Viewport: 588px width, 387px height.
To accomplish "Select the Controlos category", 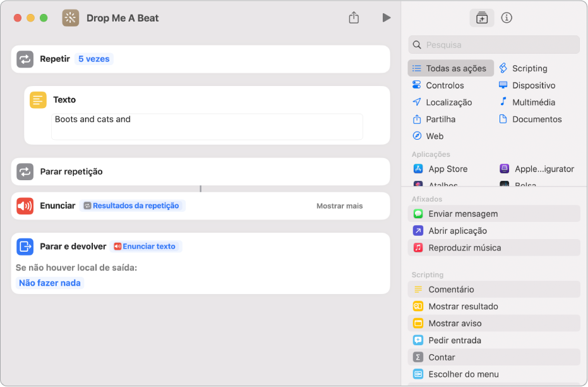I will click(438, 85).
